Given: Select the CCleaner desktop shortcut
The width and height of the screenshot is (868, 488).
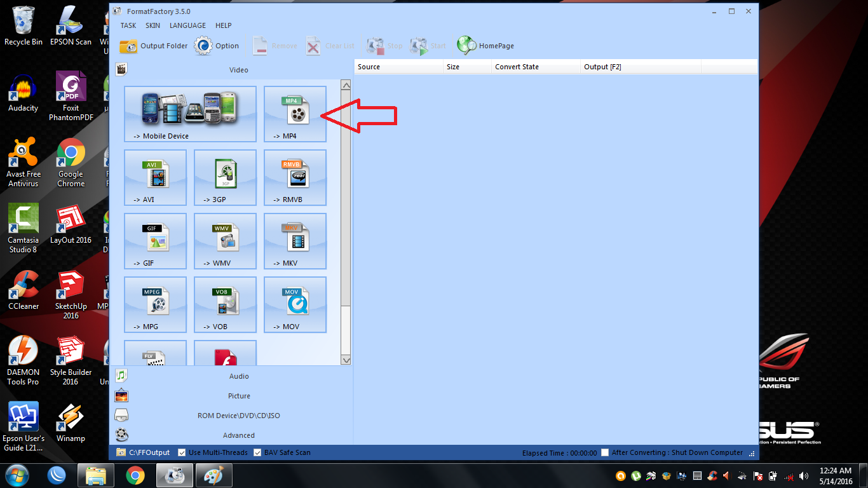Looking at the screenshot, I should [24, 290].
